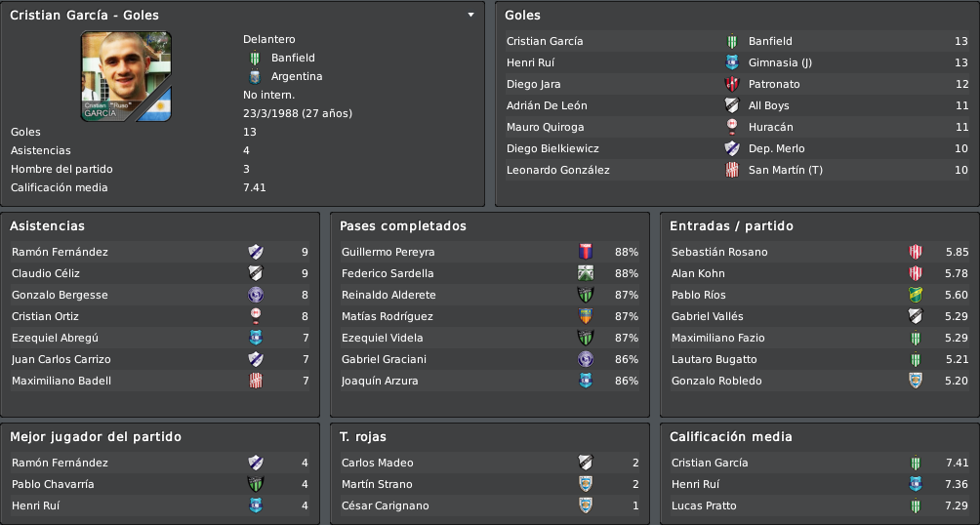The image size is (980, 525).
Task: Click the club crest beside Guillermo Pereyra
Action: pos(586,252)
